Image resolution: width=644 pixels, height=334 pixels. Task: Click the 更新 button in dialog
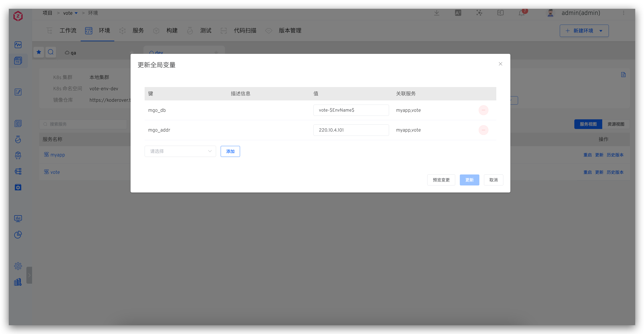[469, 180]
